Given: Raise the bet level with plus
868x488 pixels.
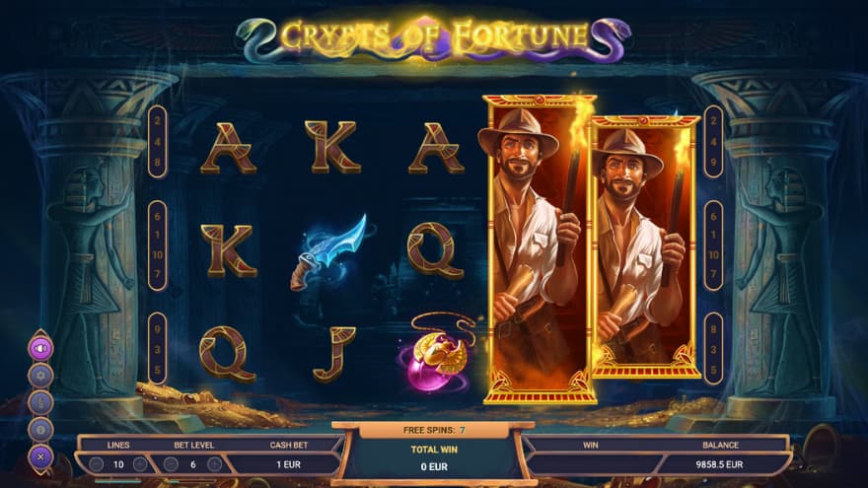Looking at the screenshot, I should point(215,464).
